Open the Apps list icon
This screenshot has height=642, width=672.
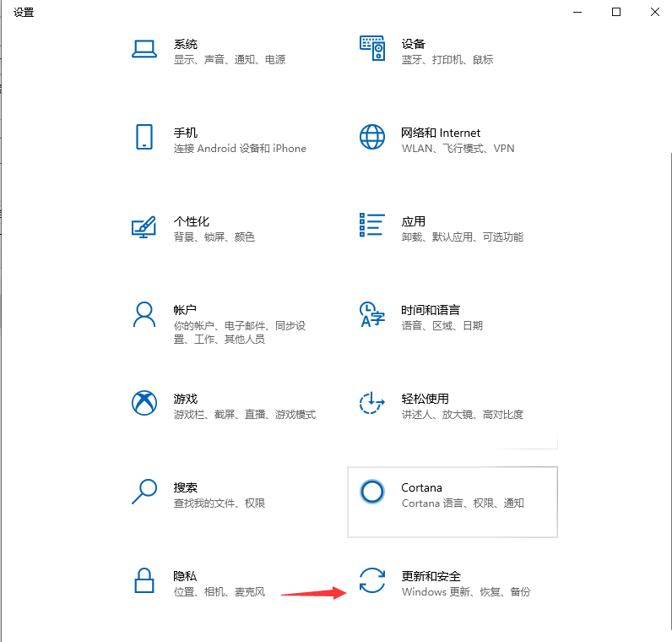pos(372,226)
